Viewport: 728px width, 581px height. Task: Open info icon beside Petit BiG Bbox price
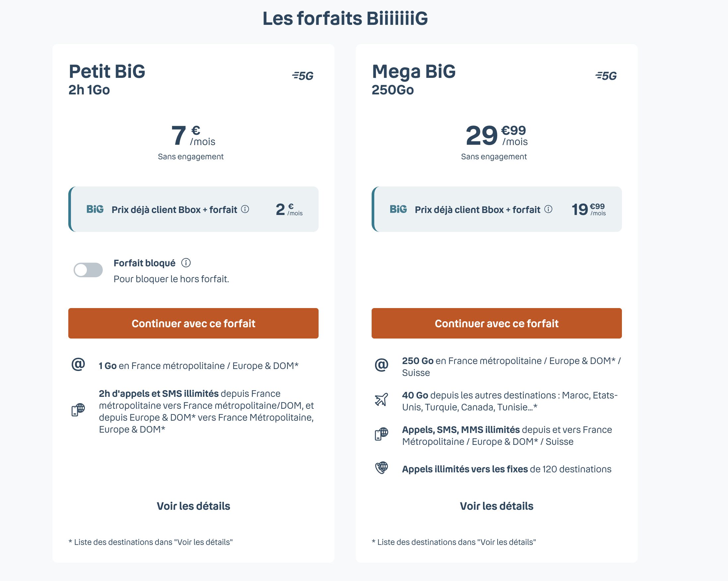(x=245, y=209)
